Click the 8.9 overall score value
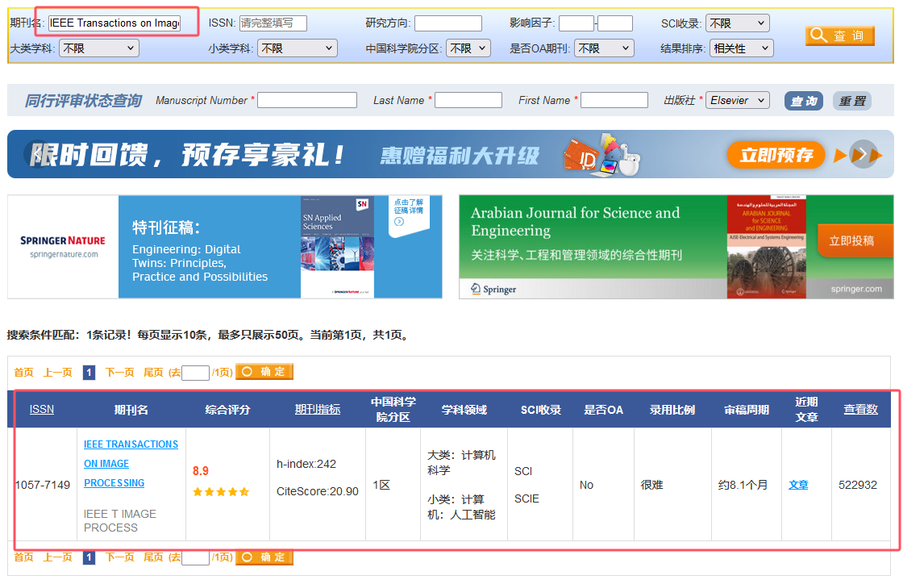 200,471
